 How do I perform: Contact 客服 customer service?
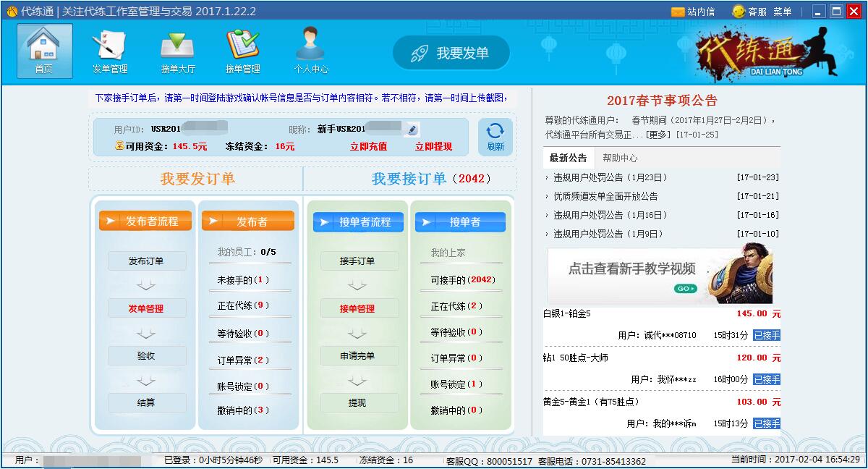pos(749,12)
